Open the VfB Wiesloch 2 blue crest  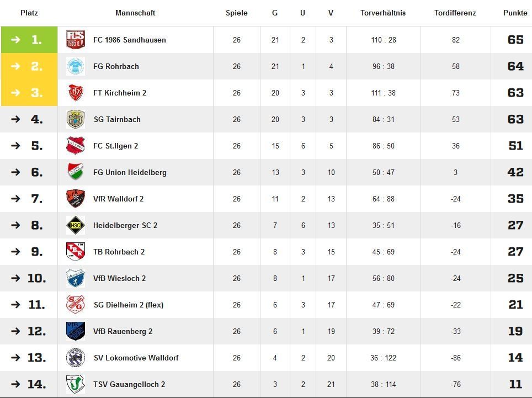tap(75, 278)
